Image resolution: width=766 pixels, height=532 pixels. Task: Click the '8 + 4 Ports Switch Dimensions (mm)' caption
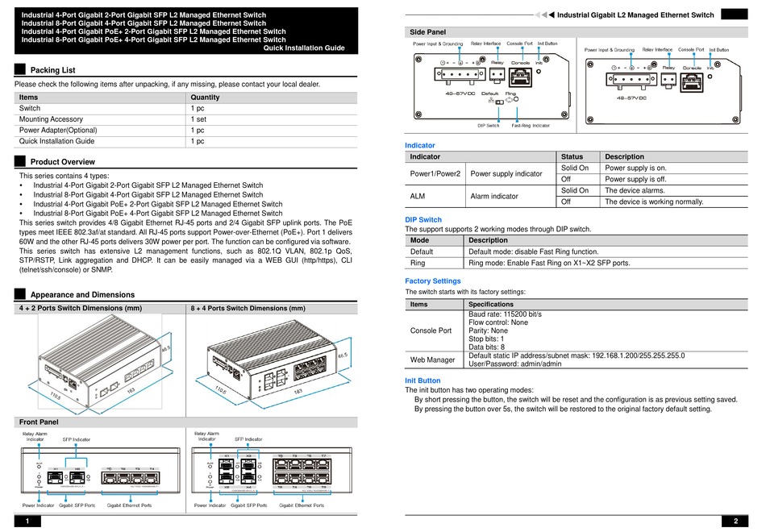point(248,308)
